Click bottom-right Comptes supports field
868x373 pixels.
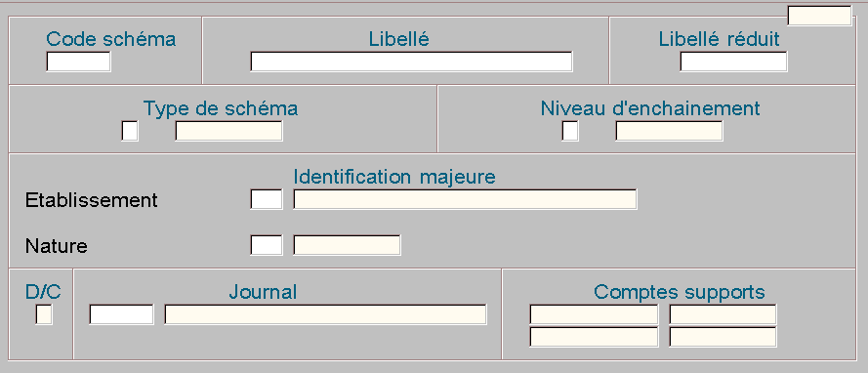tap(723, 337)
